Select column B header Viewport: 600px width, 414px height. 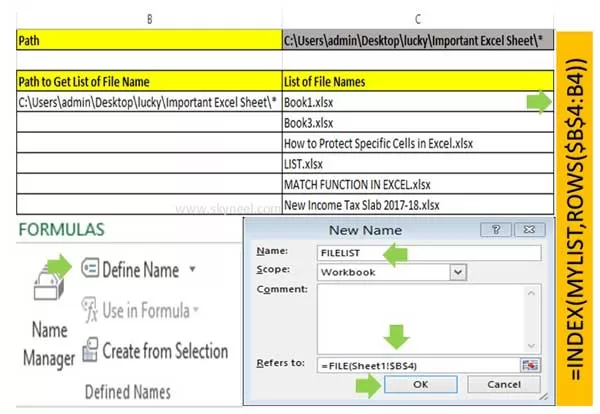coord(150,19)
